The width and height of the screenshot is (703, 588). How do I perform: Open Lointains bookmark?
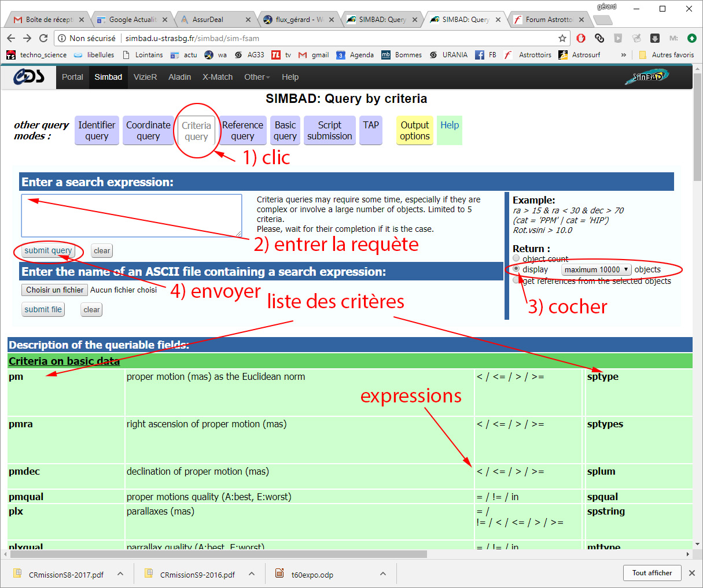143,55
